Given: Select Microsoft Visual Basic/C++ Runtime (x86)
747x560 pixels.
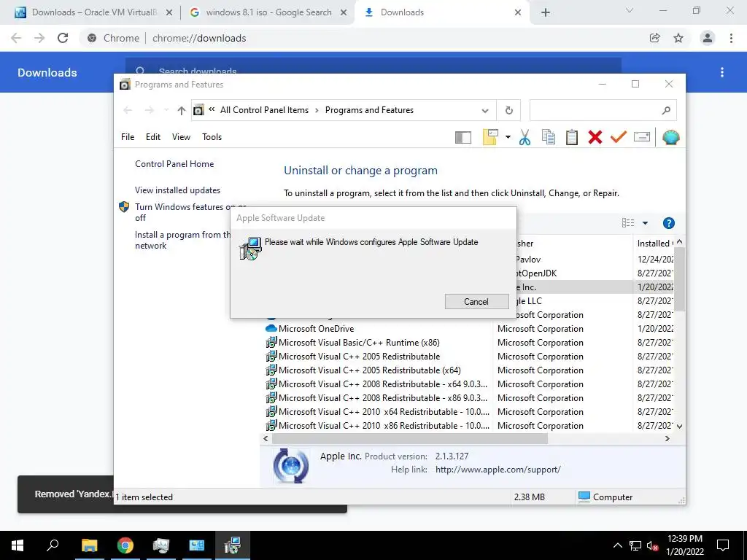Looking at the screenshot, I should click(x=353, y=343).
